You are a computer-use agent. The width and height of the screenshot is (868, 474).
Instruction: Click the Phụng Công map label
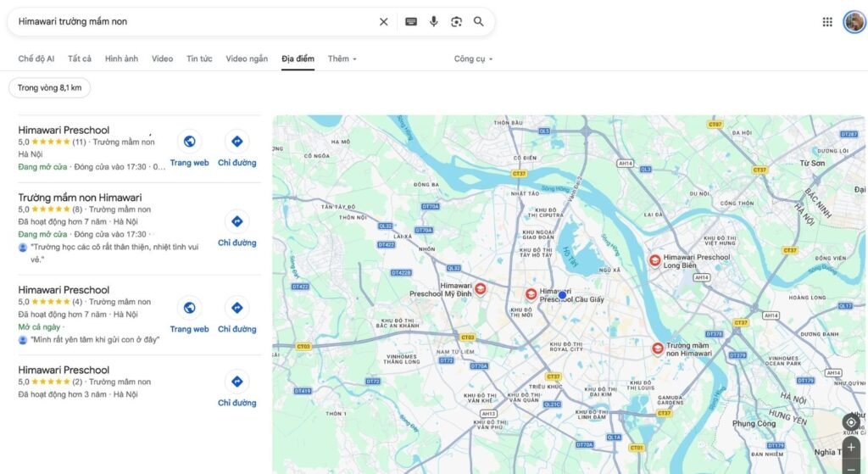[754, 424]
